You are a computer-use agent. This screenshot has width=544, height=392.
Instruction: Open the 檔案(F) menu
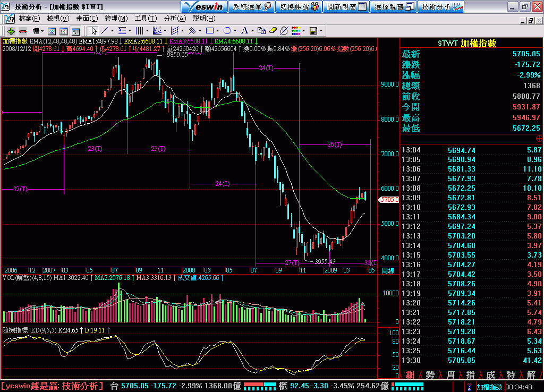click(x=29, y=19)
